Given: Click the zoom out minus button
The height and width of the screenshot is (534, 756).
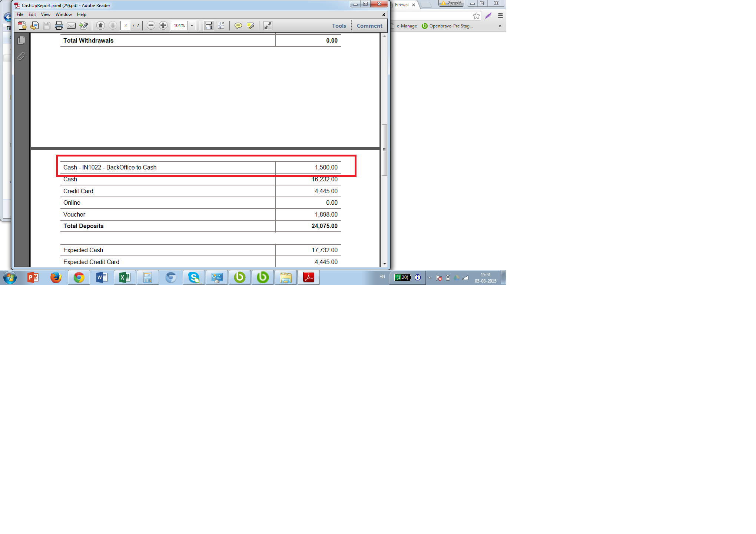Looking at the screenshot, I should click(151, 26).
